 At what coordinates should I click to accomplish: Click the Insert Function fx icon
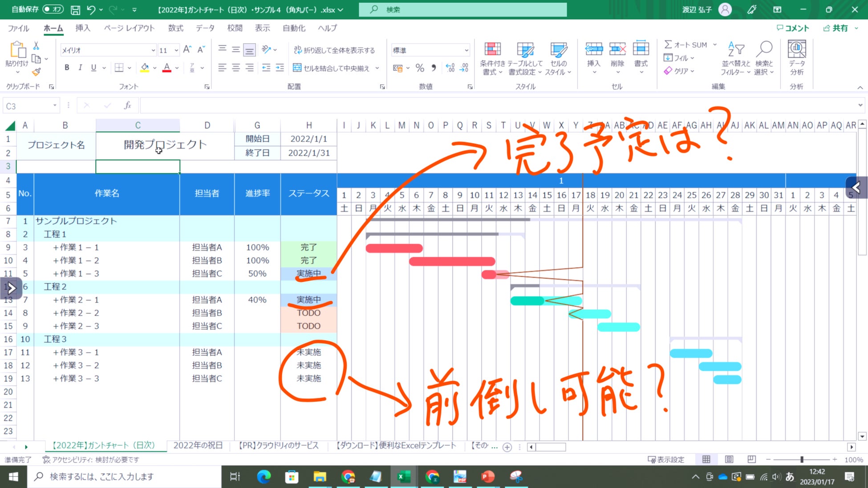pos(127,105)
